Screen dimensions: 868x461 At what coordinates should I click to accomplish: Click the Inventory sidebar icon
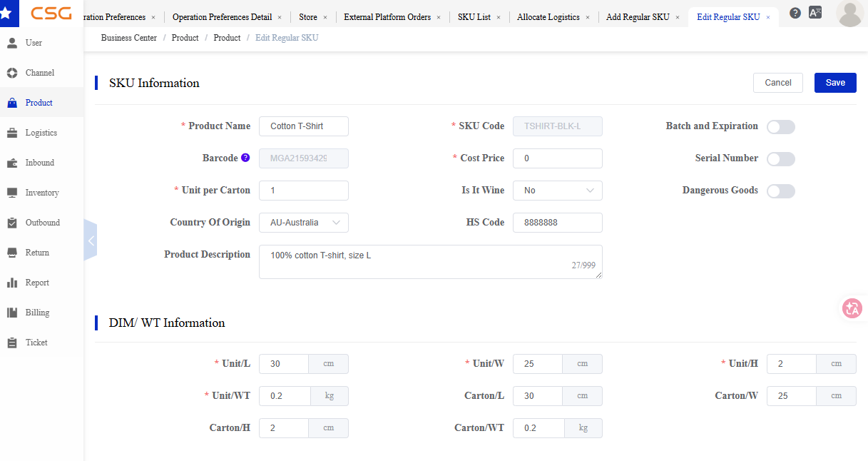(x=12, y=193)
